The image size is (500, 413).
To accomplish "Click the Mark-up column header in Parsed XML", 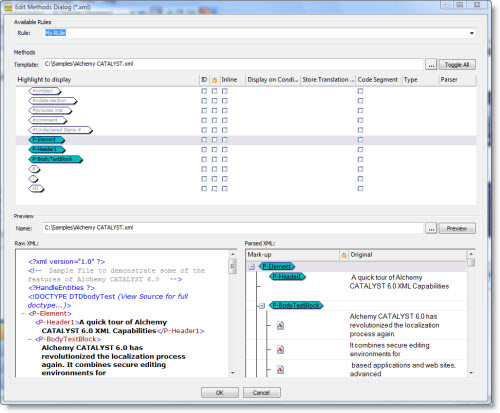I will (292, 255).
